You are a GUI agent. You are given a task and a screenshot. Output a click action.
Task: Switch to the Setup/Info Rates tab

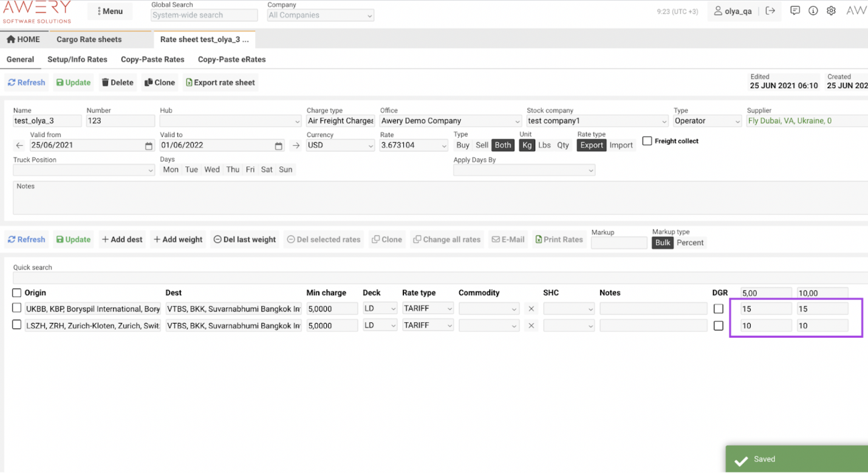pos(77,60)
